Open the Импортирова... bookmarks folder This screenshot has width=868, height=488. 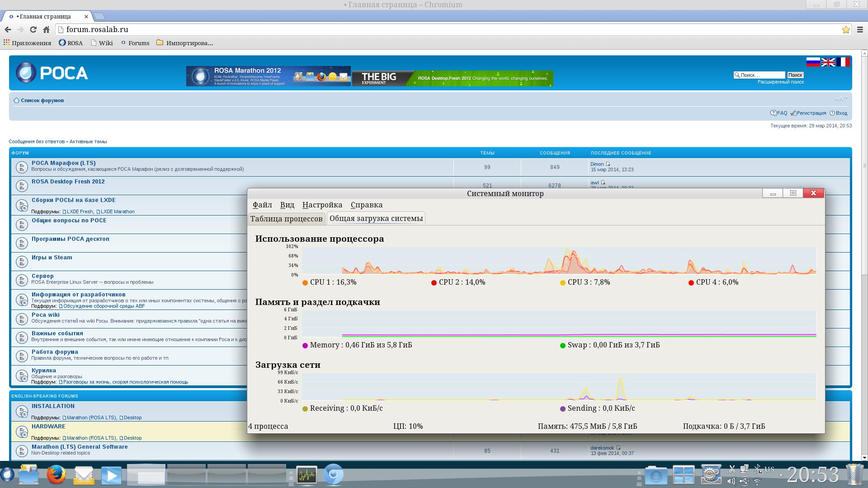[x=185, y=43]
